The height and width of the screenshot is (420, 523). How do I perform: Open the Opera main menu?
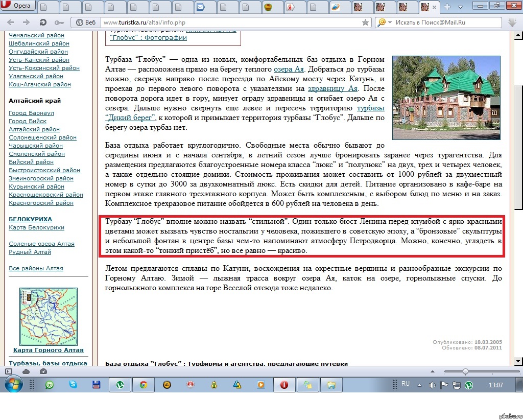click(17, 6)
